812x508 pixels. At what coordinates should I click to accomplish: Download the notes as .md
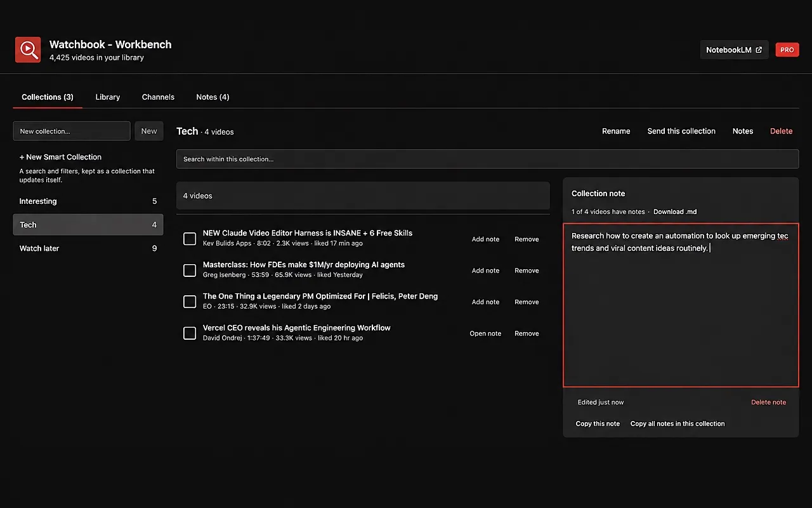(675, 211)
